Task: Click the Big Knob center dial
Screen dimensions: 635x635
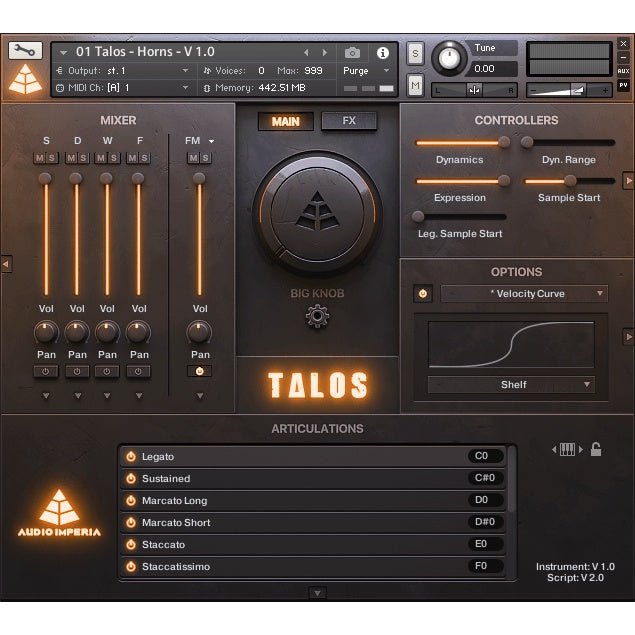Action: 317,213
